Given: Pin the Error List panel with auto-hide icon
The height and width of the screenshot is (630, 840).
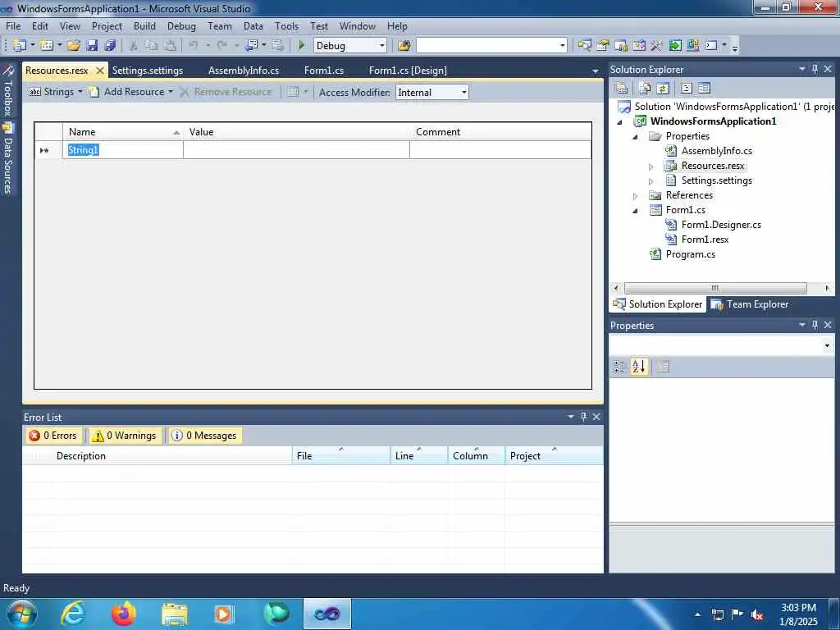Looking at the screenshot, I should (x=583, y=416).
